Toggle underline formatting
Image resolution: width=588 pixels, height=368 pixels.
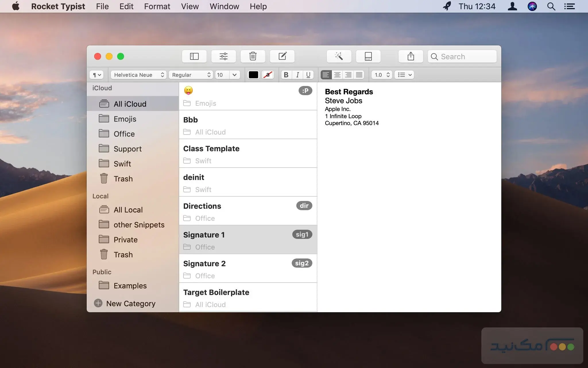tap(308, 75)
